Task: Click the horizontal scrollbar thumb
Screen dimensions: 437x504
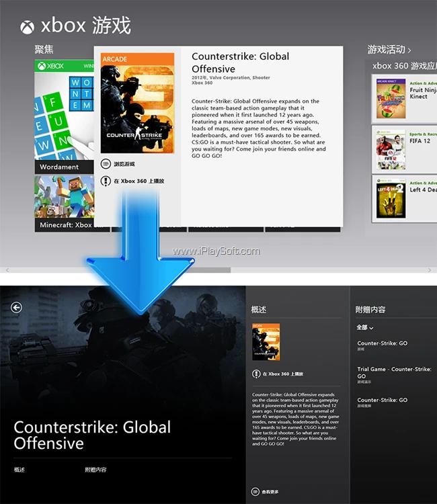Action: pos(209,270)
